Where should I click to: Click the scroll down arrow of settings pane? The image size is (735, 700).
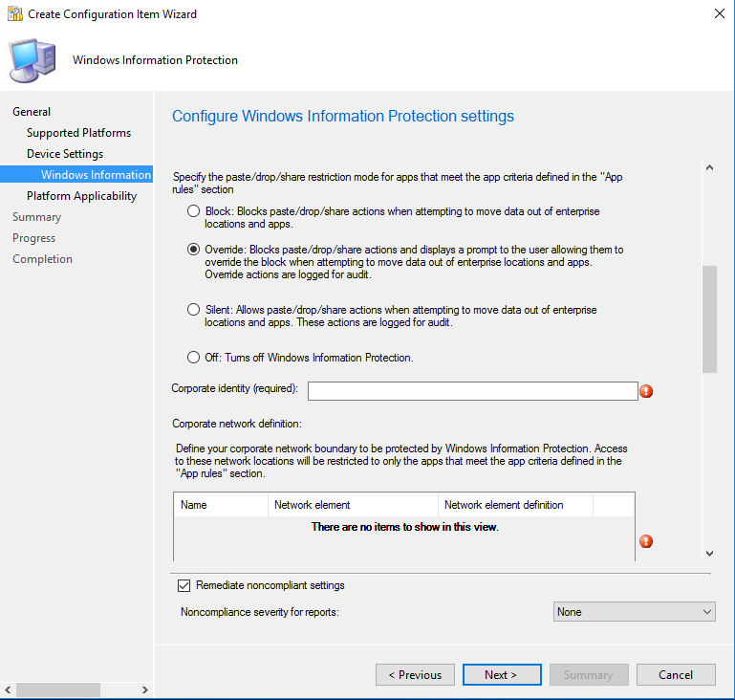click(709, 554)
